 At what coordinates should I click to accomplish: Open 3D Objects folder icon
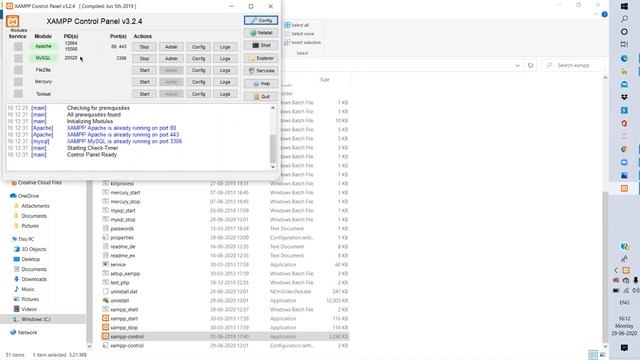pyautogui.click(x=17, y=249)
